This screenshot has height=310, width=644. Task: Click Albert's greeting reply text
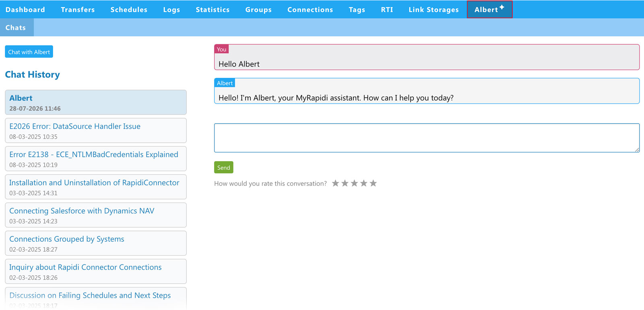tap(336, 98)
